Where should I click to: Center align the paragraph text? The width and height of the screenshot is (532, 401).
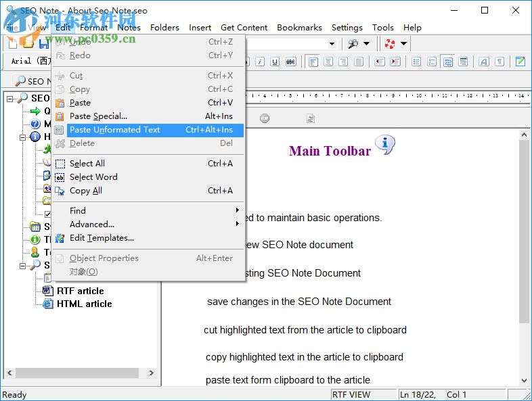[328, 62]
